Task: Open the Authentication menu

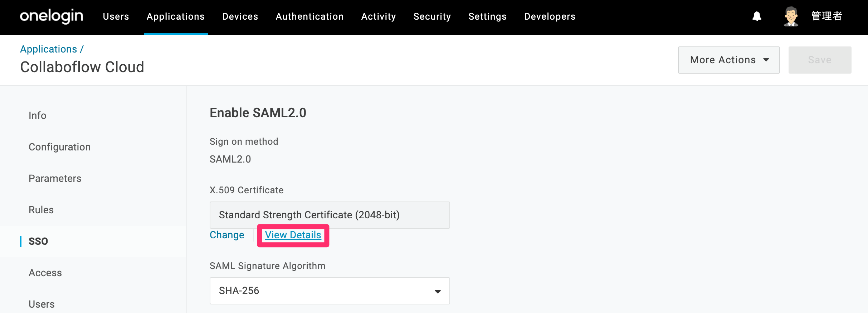Action: pos(309,16)
